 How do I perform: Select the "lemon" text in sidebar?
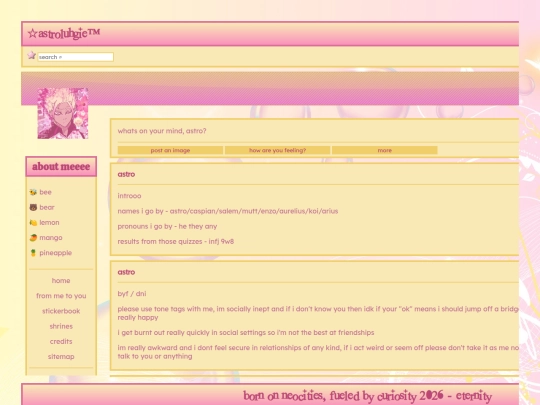49,222
